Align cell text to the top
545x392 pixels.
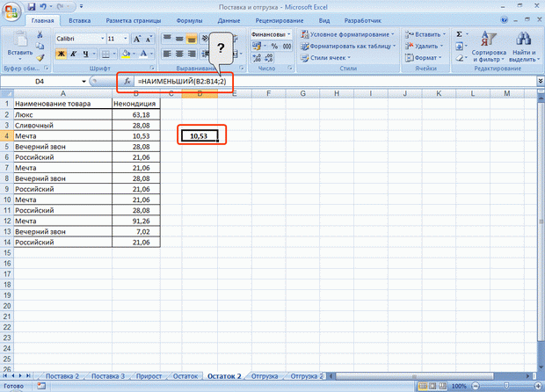tap(167, 38)
